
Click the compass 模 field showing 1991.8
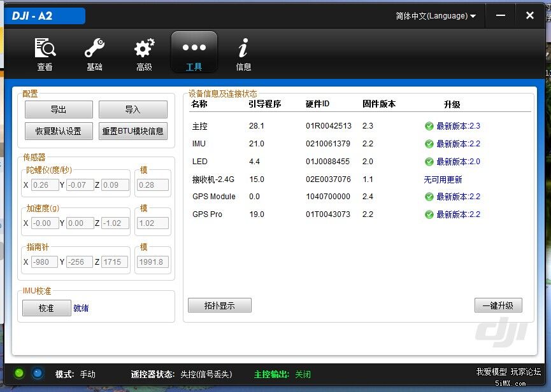click(153, 262)
